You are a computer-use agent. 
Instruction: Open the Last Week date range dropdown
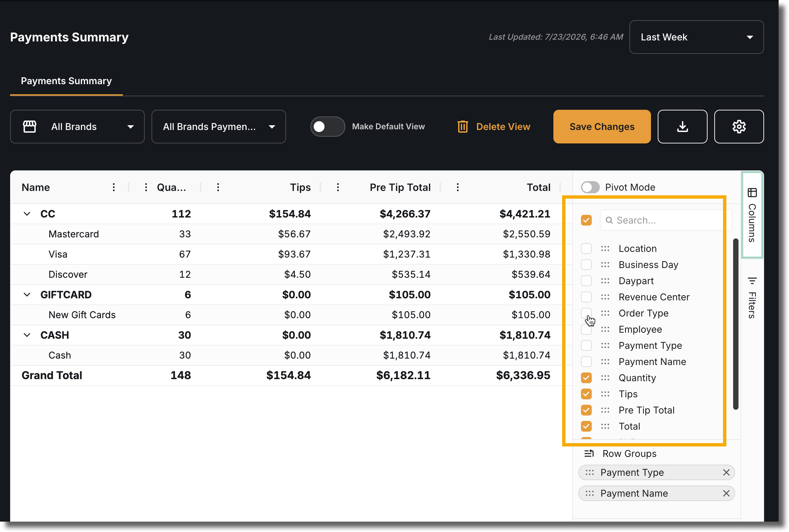[696, 37]
